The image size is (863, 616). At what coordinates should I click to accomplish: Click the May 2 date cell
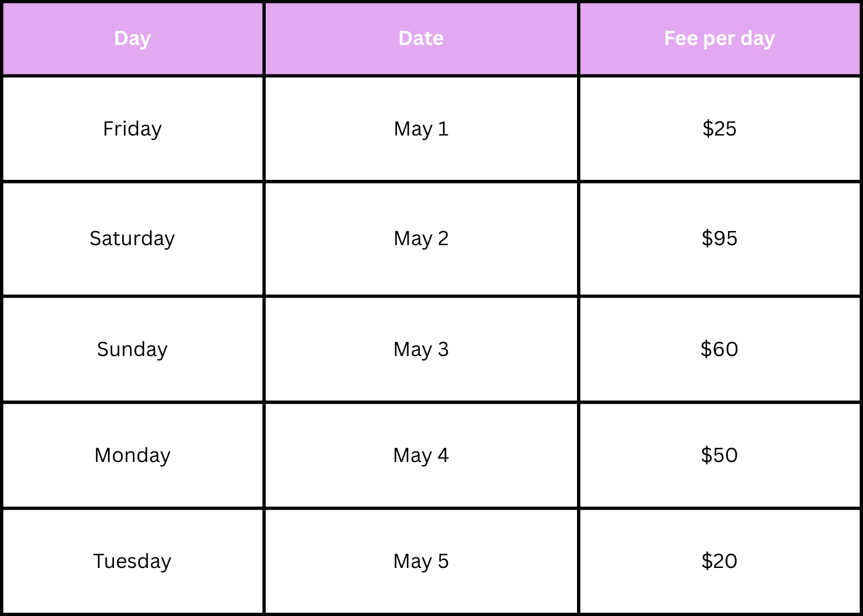tap(421, 239)
